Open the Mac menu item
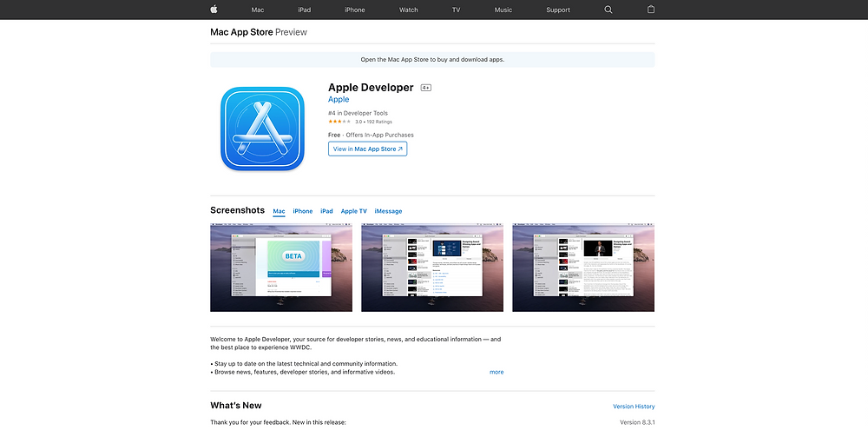 258,10
